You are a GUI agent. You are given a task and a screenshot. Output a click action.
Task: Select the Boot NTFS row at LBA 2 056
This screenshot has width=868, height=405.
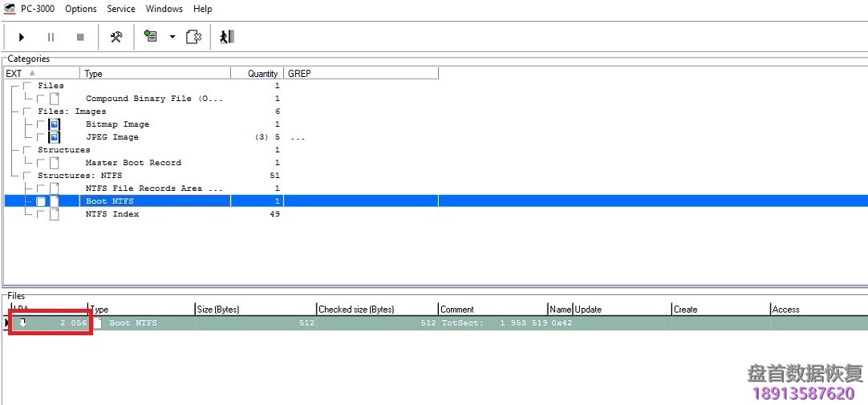tap(132, 323)
